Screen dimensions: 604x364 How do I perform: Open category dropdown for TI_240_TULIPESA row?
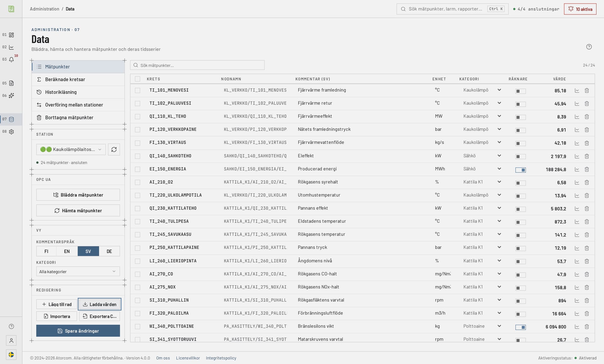(482, 221)
